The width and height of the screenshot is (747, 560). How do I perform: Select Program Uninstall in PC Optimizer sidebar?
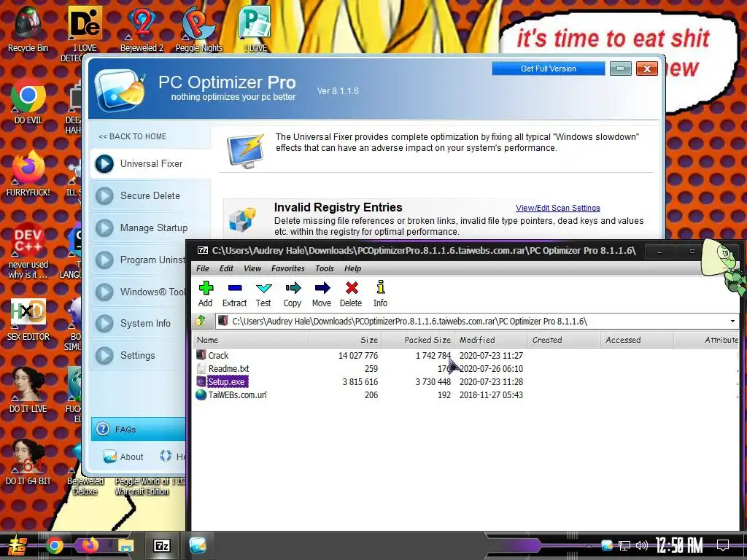coord(139,260)
